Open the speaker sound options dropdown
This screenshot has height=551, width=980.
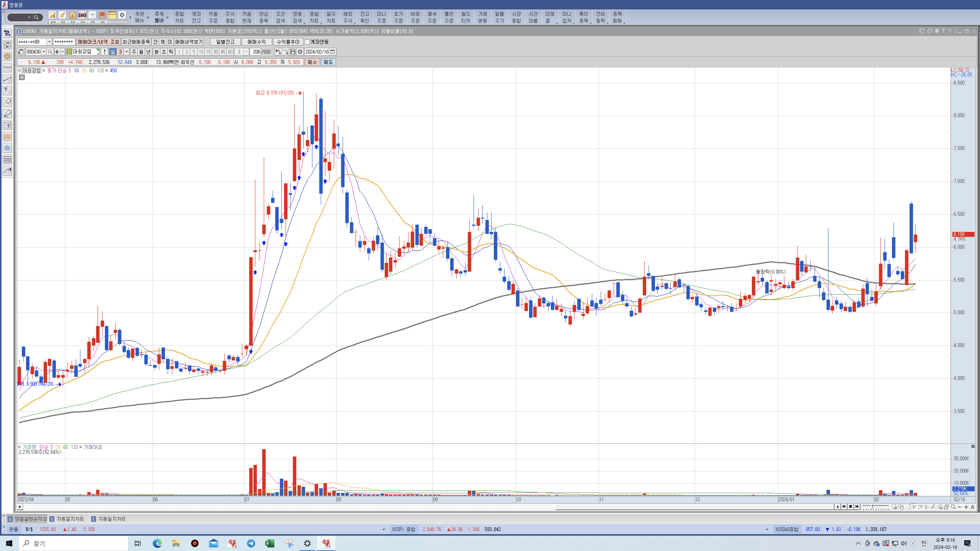click(x=63, y=52)
